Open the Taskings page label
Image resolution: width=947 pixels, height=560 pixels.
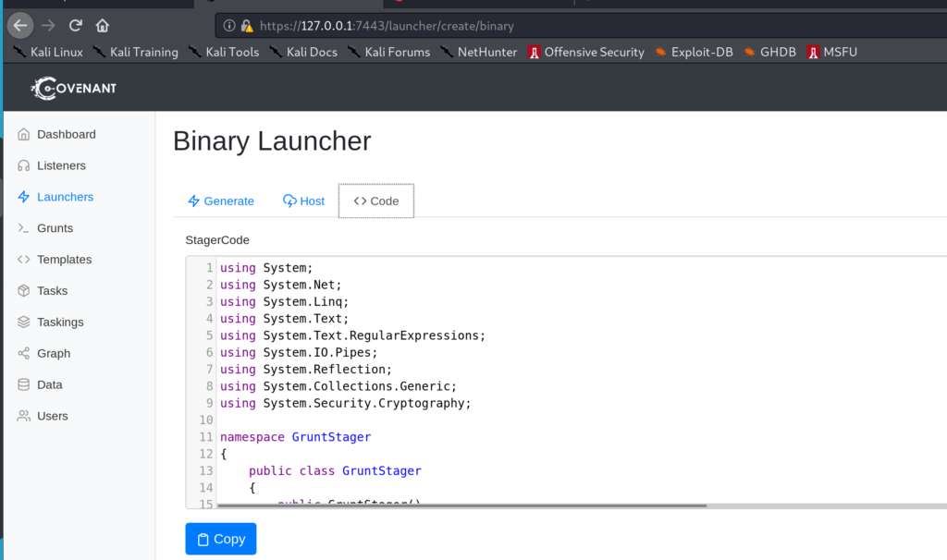tap(60, 323)
